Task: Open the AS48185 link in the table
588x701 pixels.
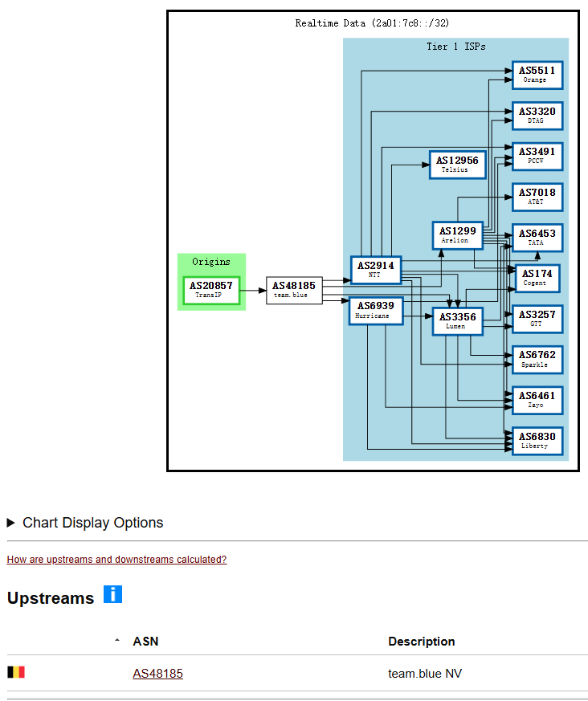Action: coord(157,674)
